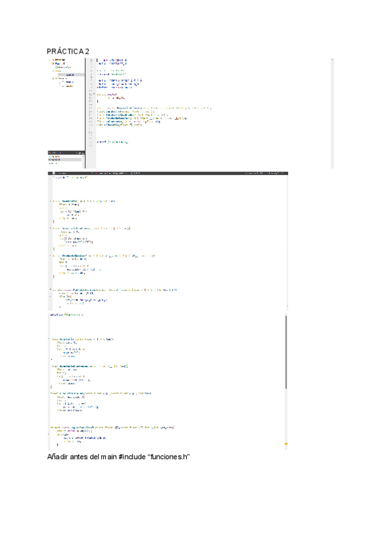This screenshot has width=392, height=554.
Task: Select the highlighted file row in the project tree
Action: click(71, 74)
